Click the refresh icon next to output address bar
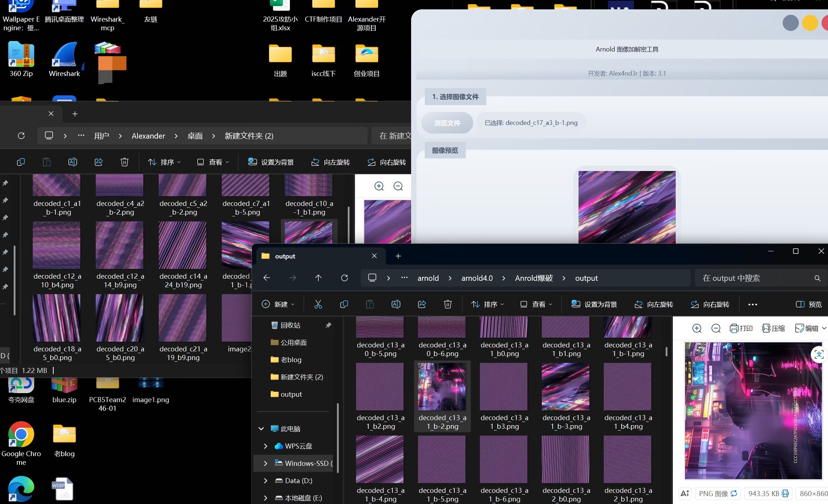The width and height of the screenshot is (828, 504). 344,278
